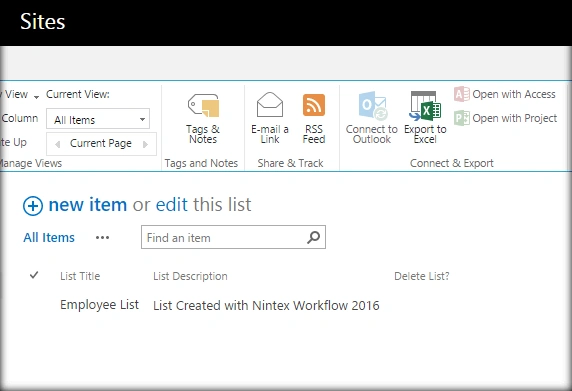Open the RSS Feed icon
Image resolution: width=572 pixels, height=391 pixels.
[314, 105]
